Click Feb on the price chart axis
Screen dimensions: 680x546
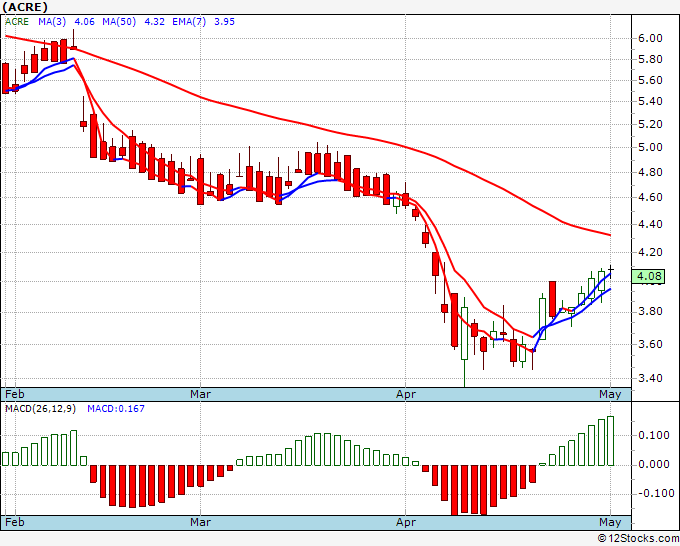click(x=15, y=394)
